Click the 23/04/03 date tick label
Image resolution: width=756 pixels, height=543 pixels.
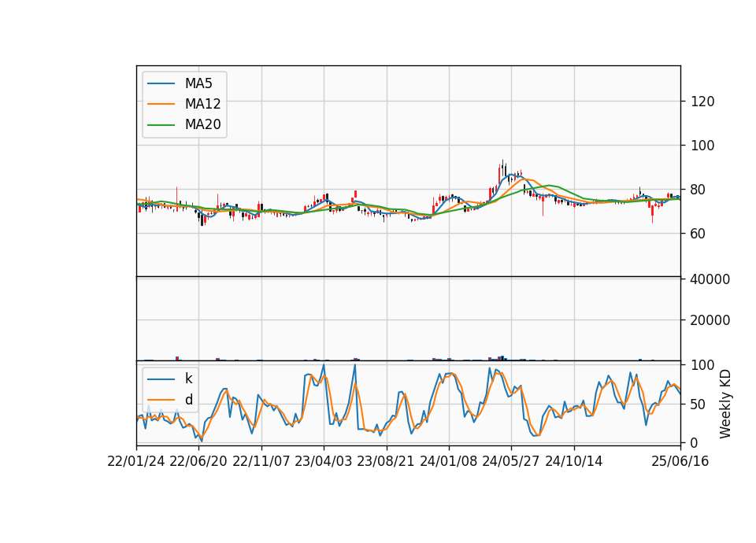323,461
